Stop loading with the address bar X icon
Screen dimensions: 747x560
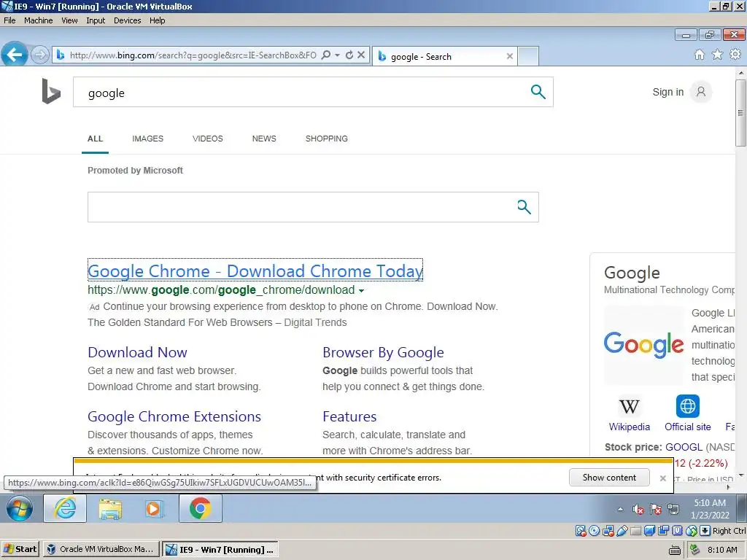pos(361,55)
